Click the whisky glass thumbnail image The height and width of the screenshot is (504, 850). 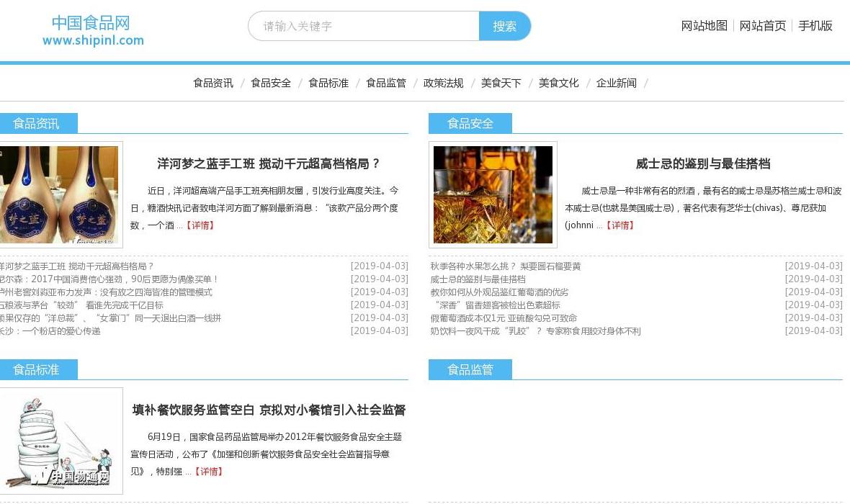493,194
